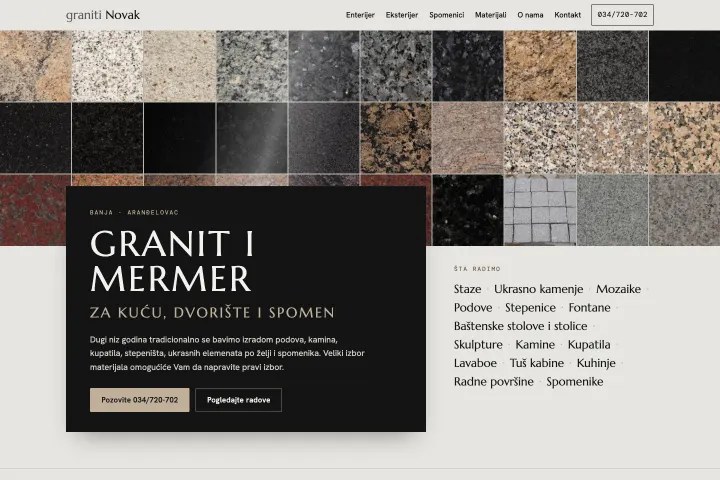
Task: Click the GRANIT I MERMER heading
Action: coord(172,261)
